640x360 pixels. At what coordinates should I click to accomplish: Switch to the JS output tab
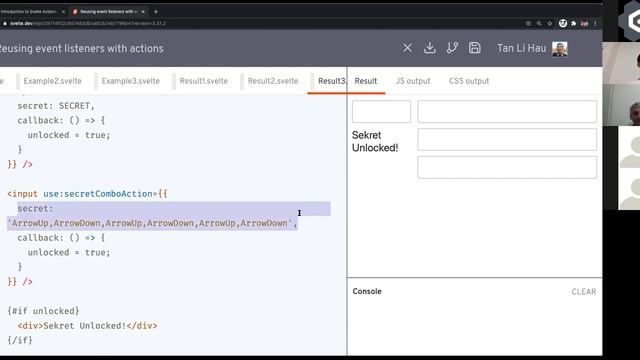point(413,81)
